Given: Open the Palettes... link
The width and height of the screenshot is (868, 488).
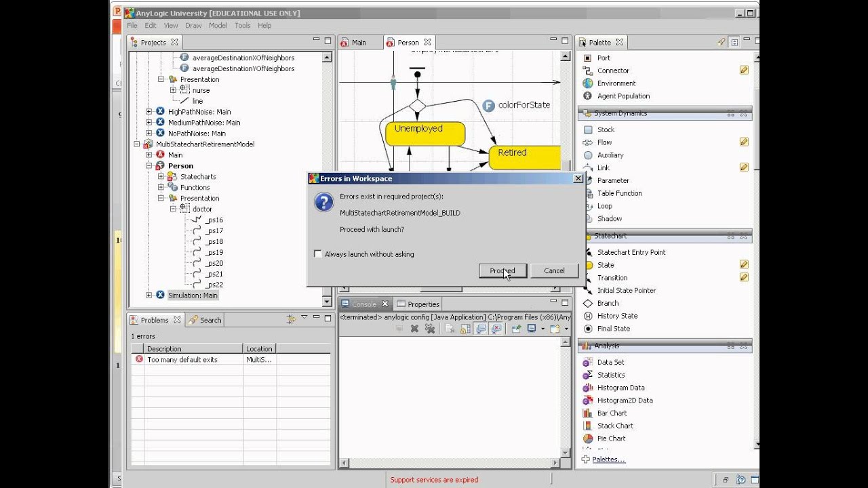Looking at the screenshot, I should (608, 460).
